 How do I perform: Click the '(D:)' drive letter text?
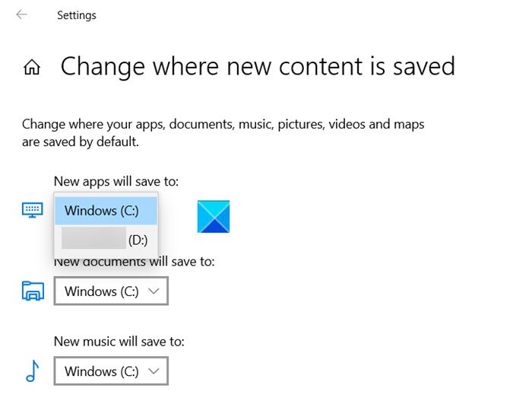(138, 240)
